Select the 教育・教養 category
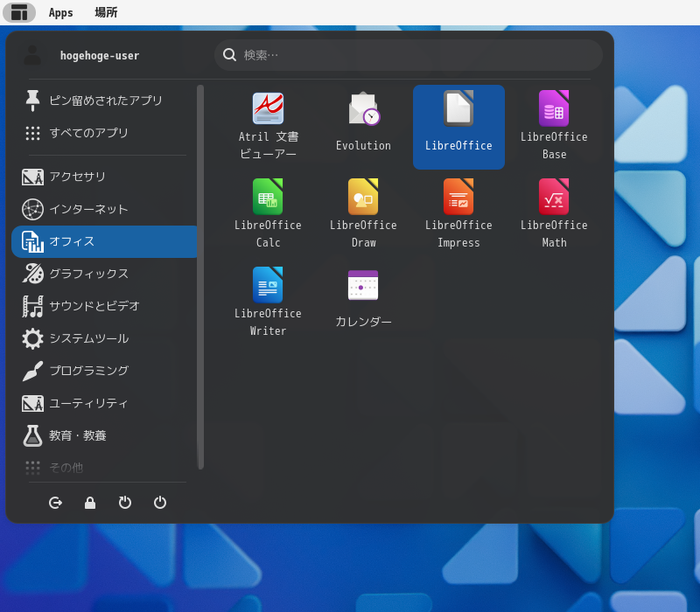This screenshot has width=700, height=612. tap(104, 435)
